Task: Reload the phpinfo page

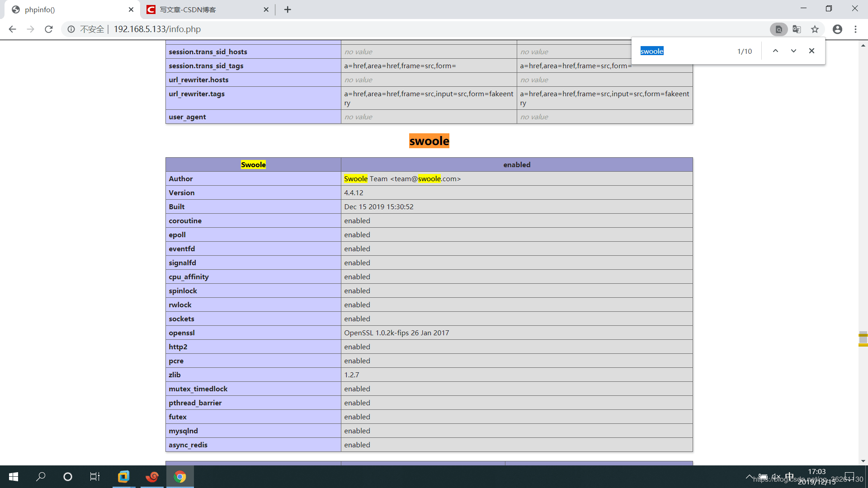Action: pos(49,29)
